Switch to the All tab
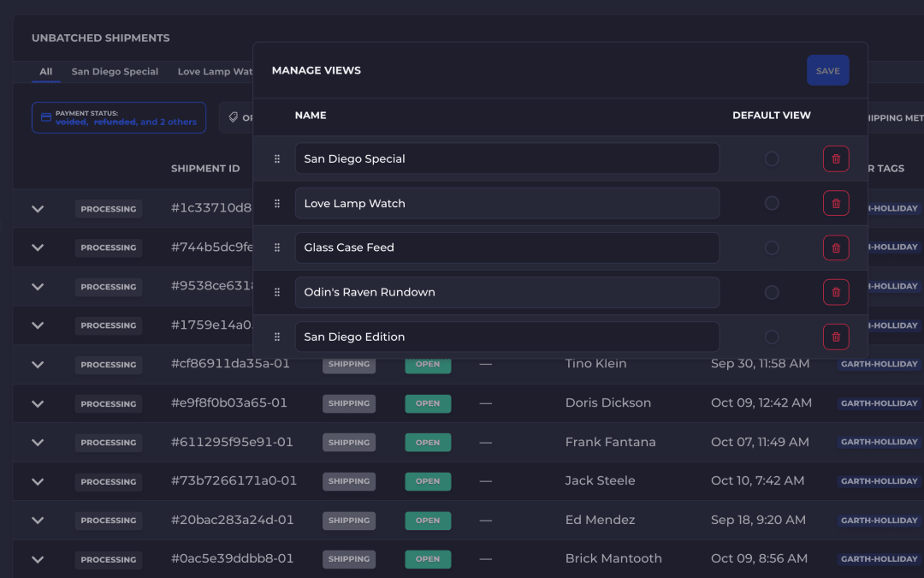Viewport: 924px width, 578px height. (x=46, y=71)
